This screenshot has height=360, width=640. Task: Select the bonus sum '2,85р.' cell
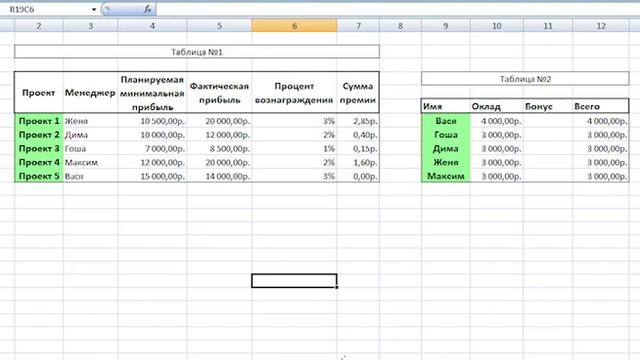(x=358, y=121)
